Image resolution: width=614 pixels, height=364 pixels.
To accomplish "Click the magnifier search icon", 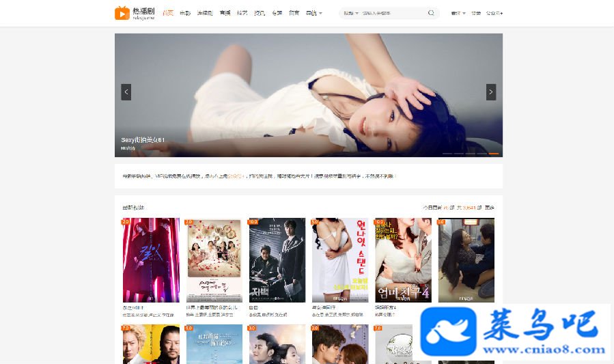I will click(x=431, y=13).
